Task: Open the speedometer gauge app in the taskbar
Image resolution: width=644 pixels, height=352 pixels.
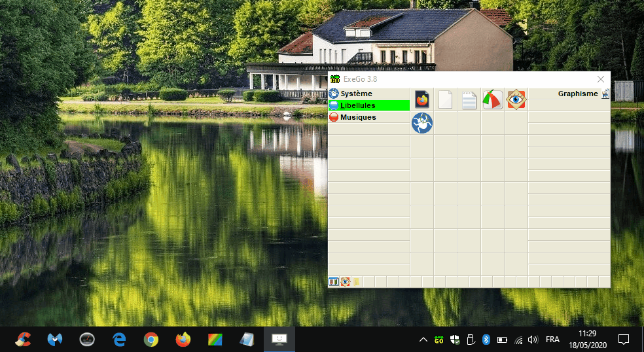Action: (x=87, y=340)
